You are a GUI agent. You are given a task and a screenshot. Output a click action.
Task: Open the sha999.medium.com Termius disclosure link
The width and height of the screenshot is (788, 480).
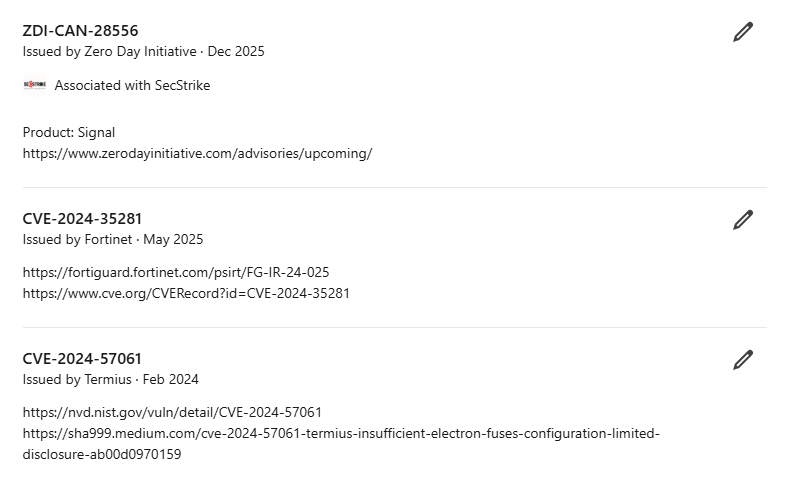[340, 434]
